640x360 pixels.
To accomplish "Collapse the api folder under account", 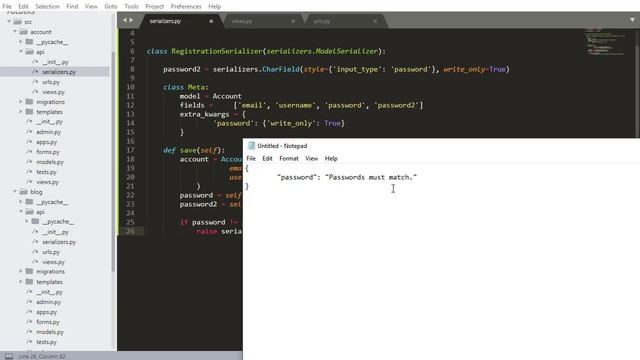I will coord(21,52).
